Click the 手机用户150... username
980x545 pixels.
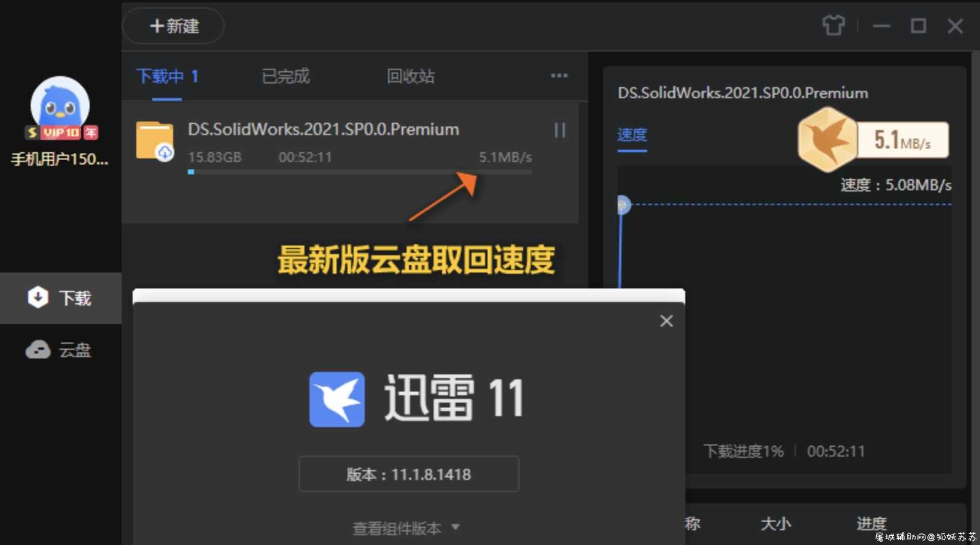point(60,160)
